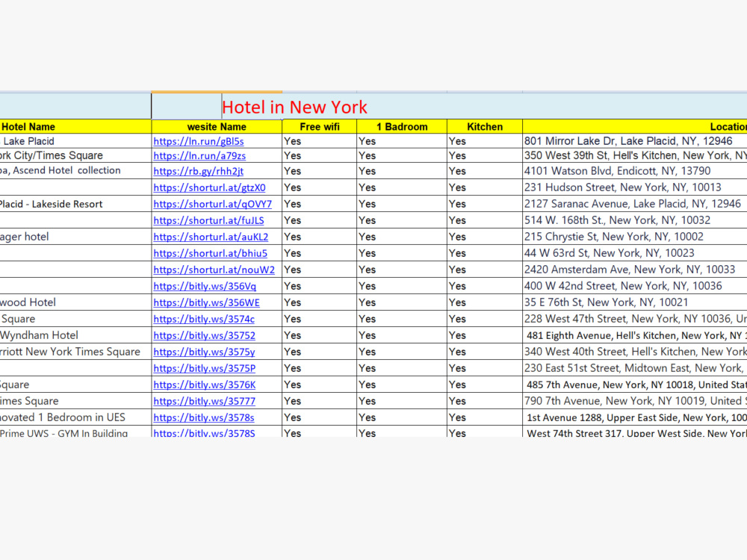
Task: Click the bitly.ws/35777 hyperlink
Action: point(205,401)
